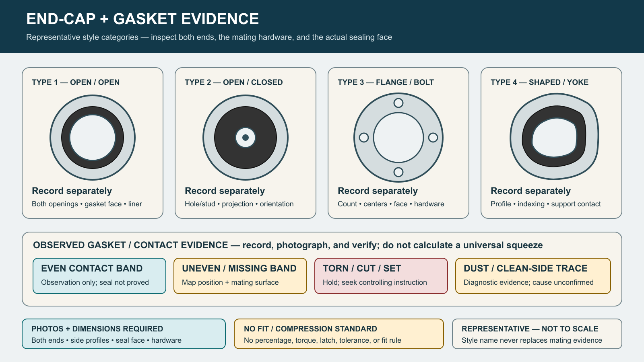Click 'Record separately' under Type 4
Screen dimensions: 644x362
(530, 191)
